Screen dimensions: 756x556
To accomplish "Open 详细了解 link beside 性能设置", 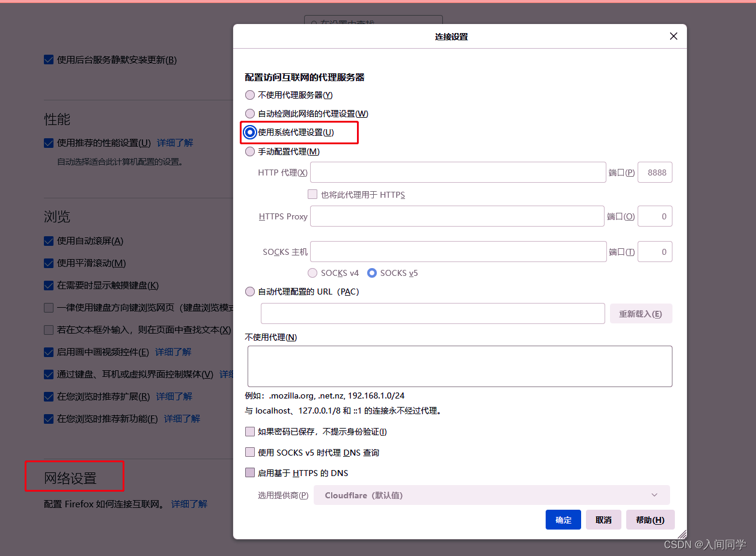I will [x=175, y=143].
